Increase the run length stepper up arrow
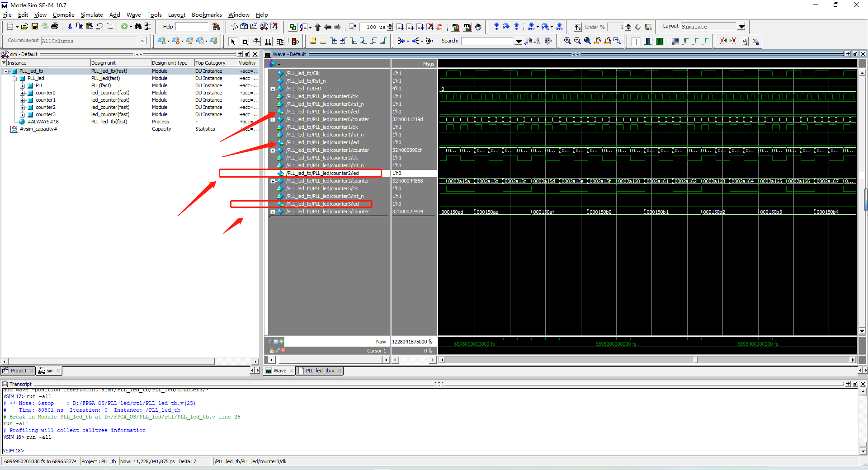Screen dimensions: 868x470 (390, 25)
